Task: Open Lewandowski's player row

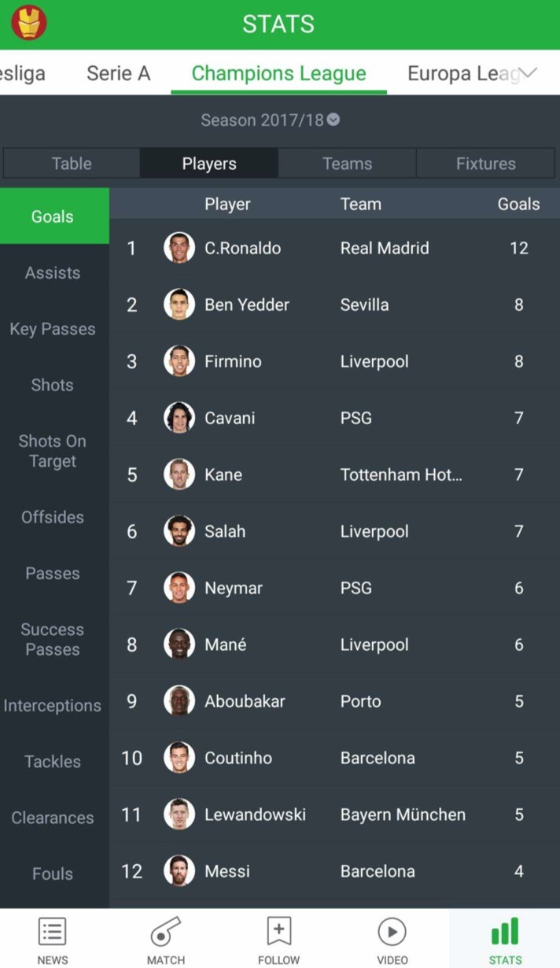Action: 334,815
